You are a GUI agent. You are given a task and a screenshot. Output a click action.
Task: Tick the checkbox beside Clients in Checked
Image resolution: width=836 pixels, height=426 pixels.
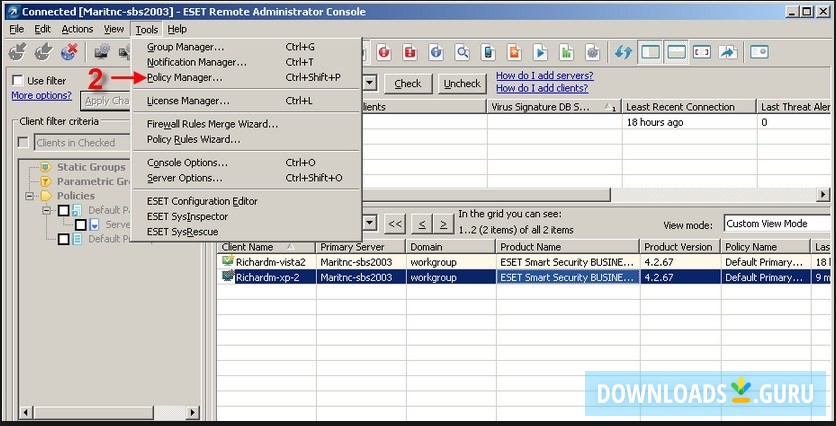pos(23,142)
